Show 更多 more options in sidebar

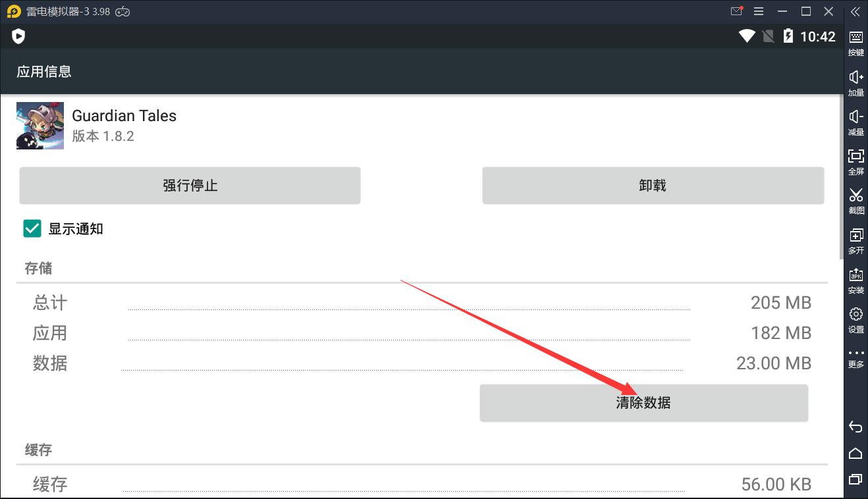pyautogui.click(x=855, y=358)
